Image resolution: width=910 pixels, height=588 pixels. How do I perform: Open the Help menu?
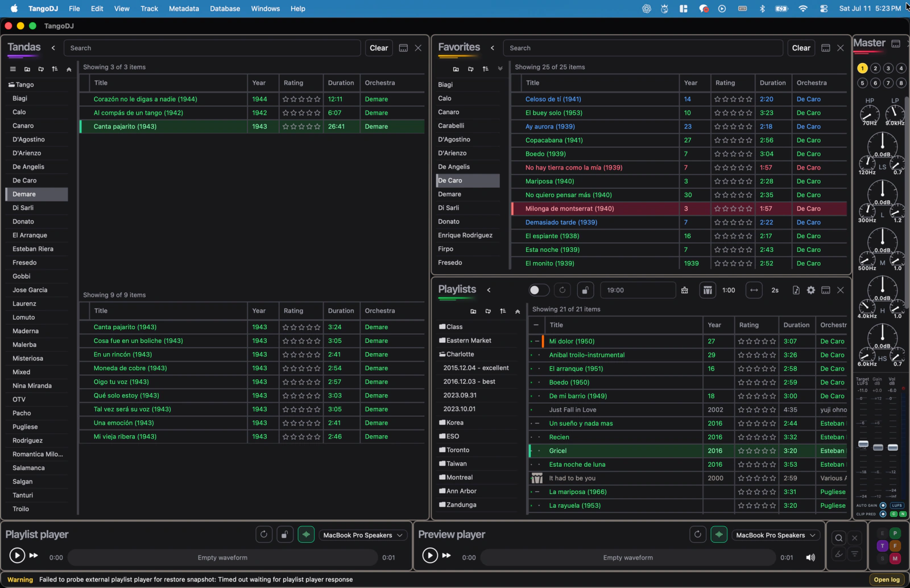pyautogui.click(x=298, y=9)
